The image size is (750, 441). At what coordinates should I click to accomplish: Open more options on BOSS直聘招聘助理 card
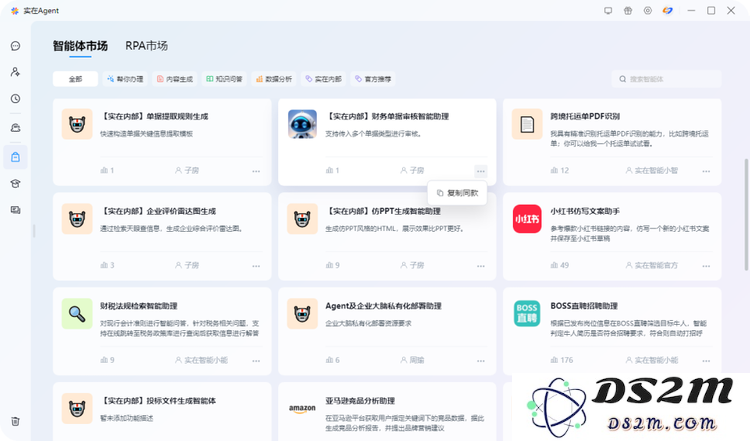tap(706, 360)
